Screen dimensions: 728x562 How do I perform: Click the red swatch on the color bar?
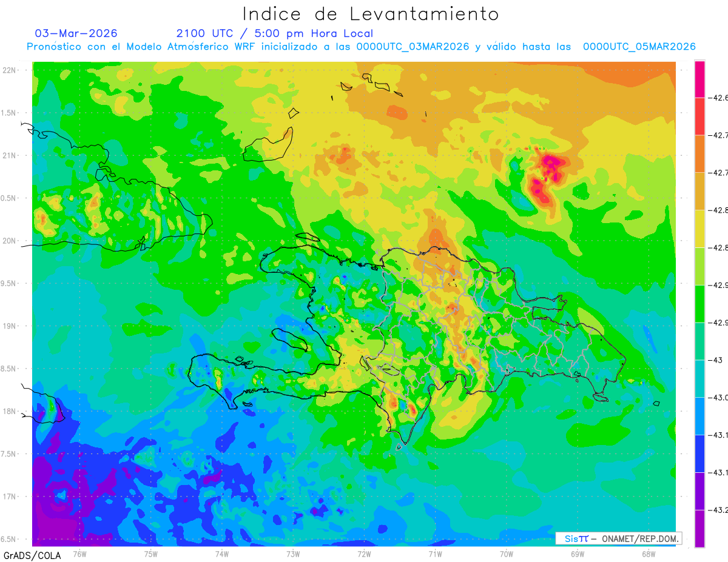click(699, 116)
